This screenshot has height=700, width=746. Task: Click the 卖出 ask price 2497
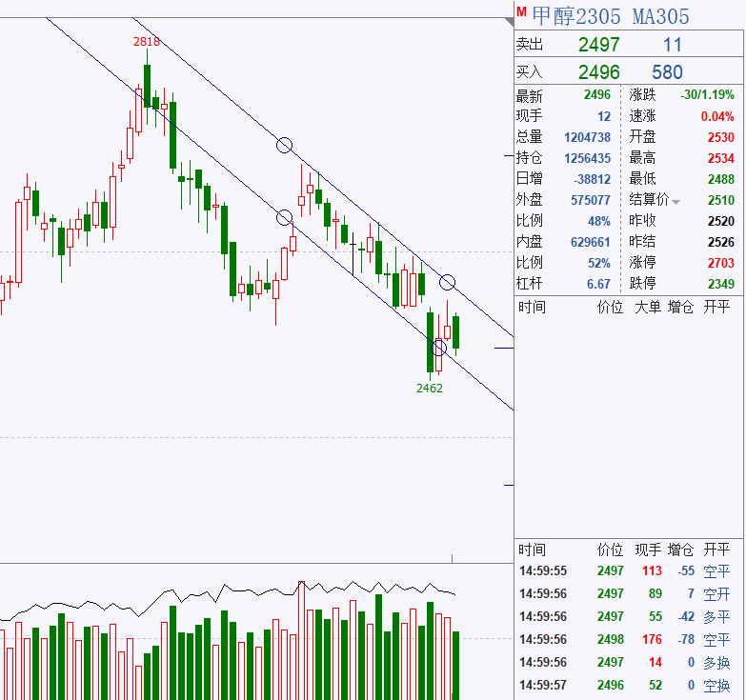598,45
